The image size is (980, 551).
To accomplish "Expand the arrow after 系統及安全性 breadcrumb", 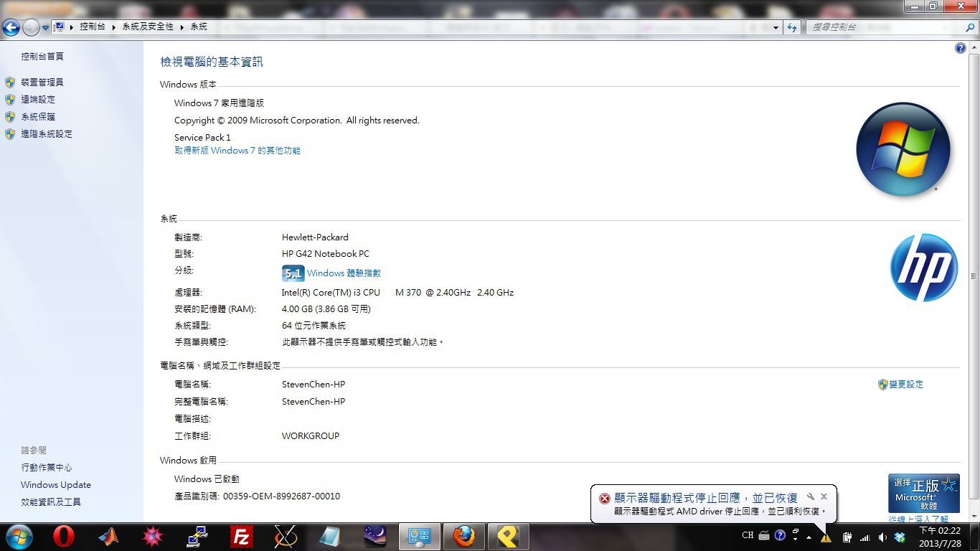I will (182, 27).
